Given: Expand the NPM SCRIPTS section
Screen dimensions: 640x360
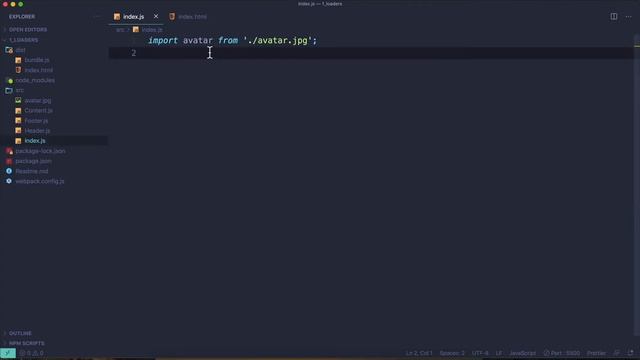Looking at the screenshot, I should tap(27, 343).
